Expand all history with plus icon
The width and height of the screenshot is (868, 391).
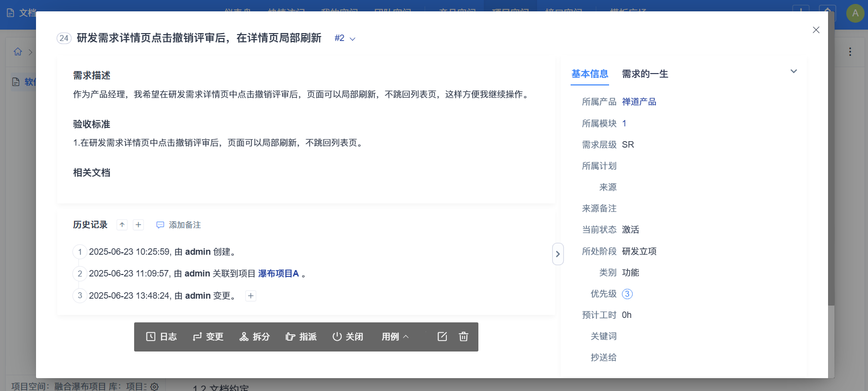point(139,225)
